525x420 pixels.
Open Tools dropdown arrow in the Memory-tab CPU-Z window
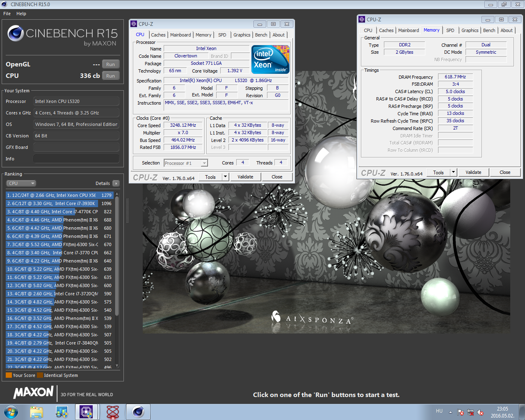[x=453, y=173]
